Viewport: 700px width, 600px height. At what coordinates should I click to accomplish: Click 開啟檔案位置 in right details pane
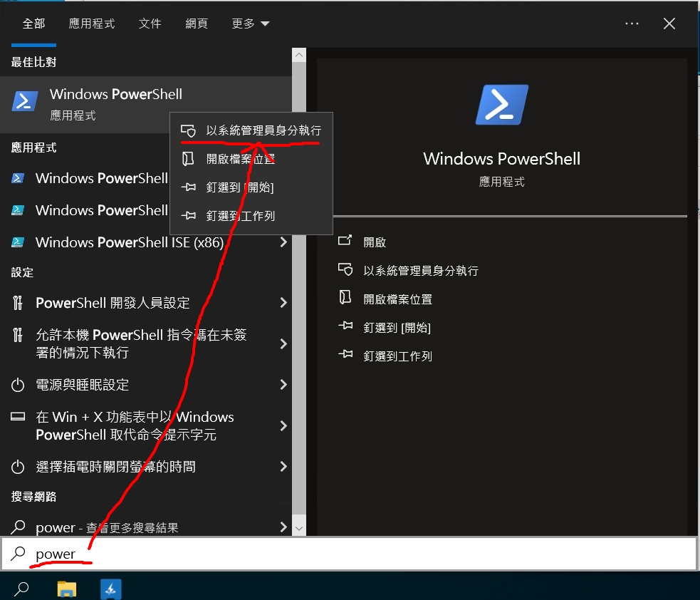pos(398,299)
